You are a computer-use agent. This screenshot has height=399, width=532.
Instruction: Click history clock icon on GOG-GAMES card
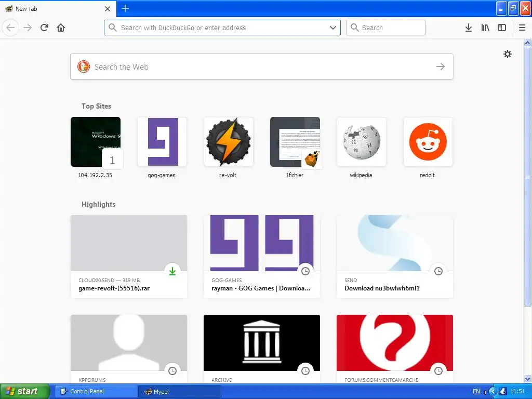click(305, 271)
